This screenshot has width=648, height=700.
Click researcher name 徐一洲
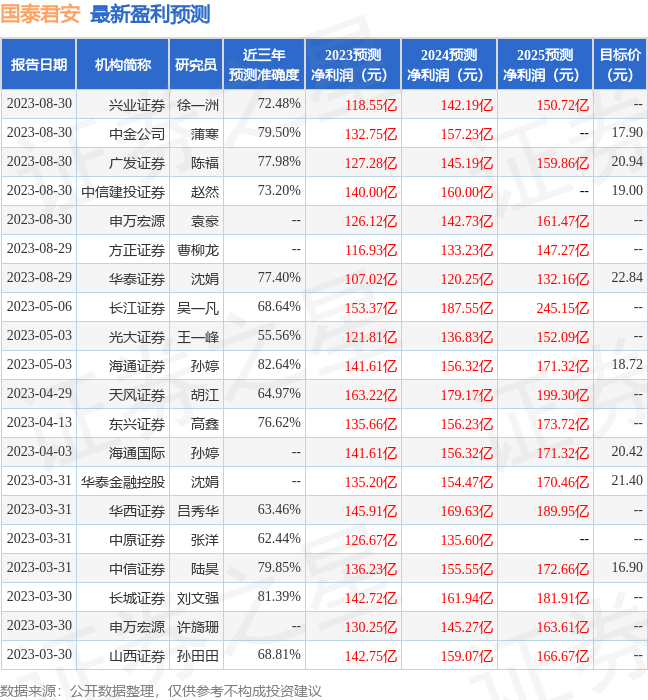point(198,105)
